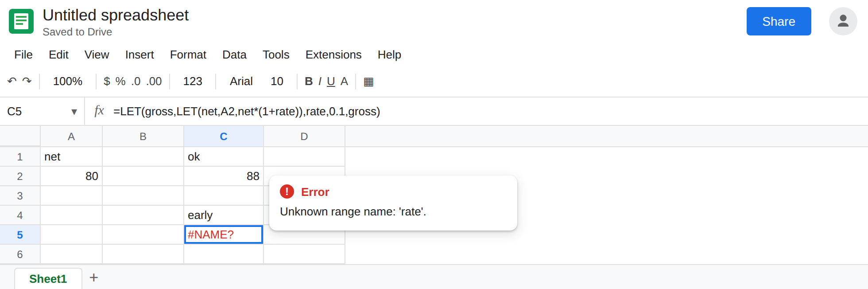868x289 pixels.
Task: Open the View menu
Action: click(97, 55)
